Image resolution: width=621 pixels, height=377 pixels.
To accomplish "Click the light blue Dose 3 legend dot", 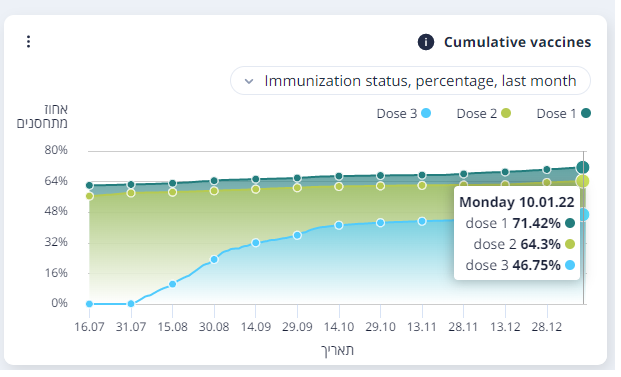I will (x=426, y=113).
